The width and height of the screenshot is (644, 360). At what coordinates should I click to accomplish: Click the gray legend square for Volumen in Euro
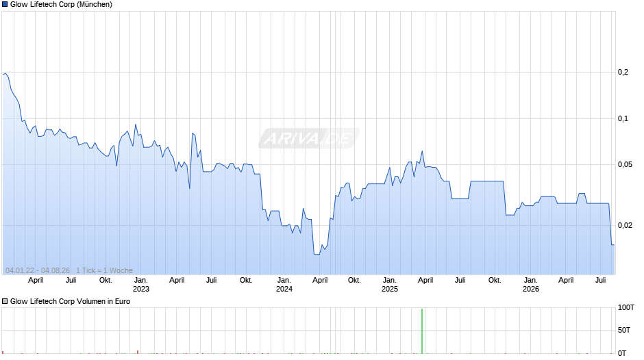[5, 301]
